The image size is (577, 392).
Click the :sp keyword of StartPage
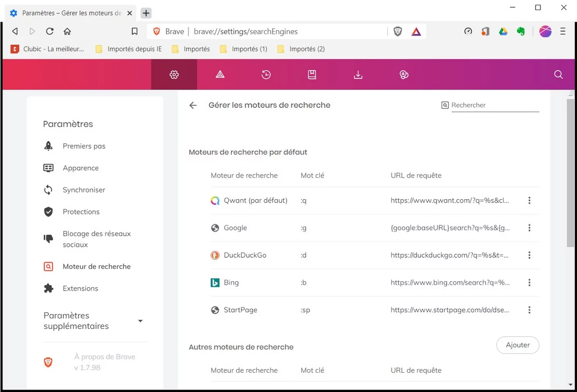[x=305, y=310]
